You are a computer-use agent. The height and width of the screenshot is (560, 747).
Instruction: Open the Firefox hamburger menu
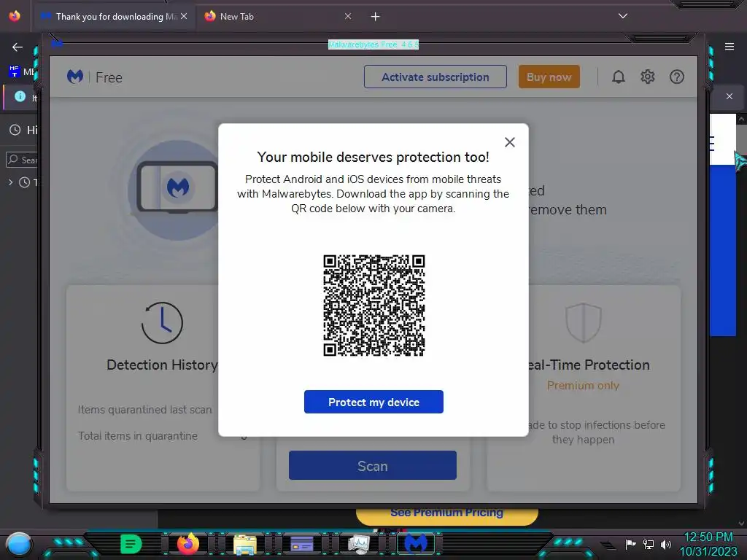[x=729, y=47]
